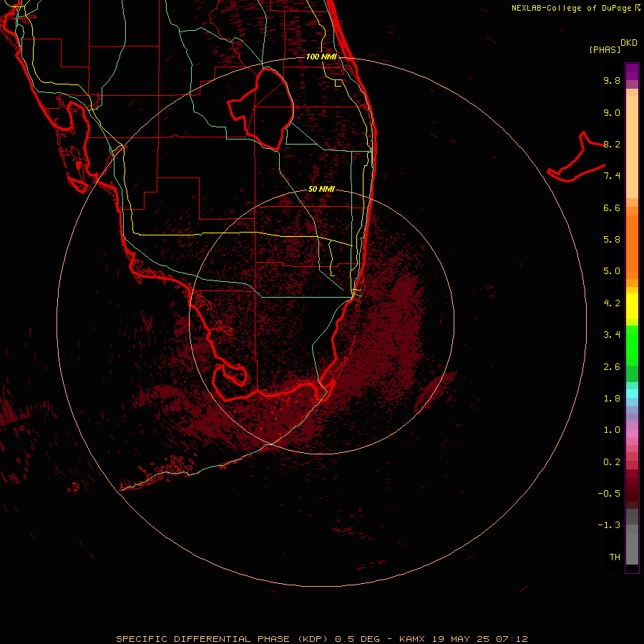Select the -1.3 value on color scale
Screen dimensions: 644x644
click(x=609, y=525)
